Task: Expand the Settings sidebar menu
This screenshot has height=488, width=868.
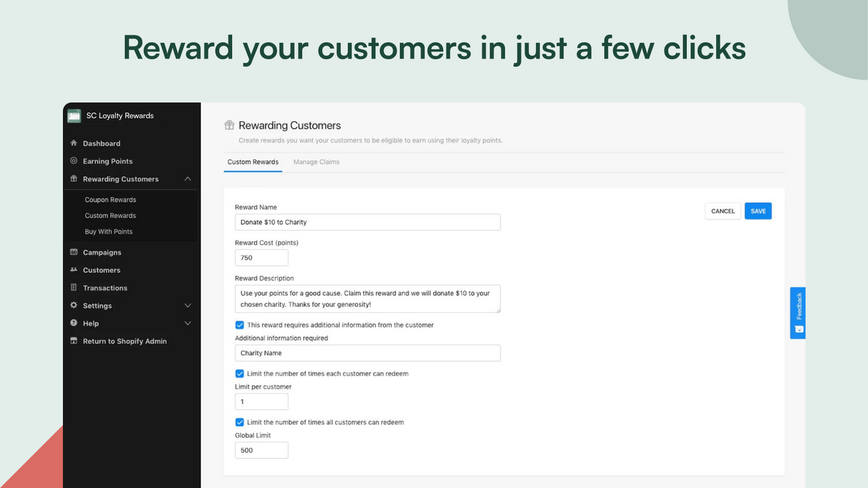Action: click(188, 306)
